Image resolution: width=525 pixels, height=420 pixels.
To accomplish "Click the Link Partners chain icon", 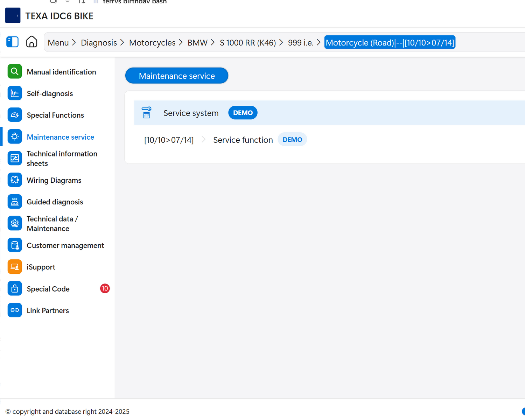I will click(15, 310).
